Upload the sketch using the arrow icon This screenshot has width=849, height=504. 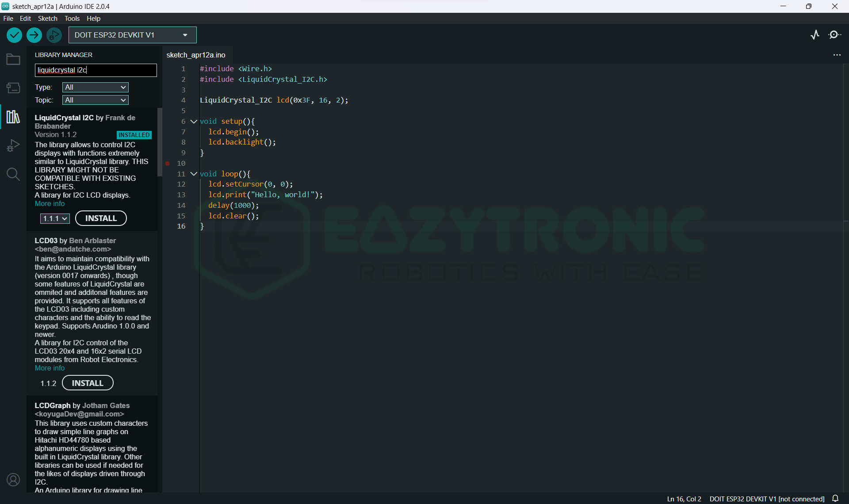[x=34, y=35]
